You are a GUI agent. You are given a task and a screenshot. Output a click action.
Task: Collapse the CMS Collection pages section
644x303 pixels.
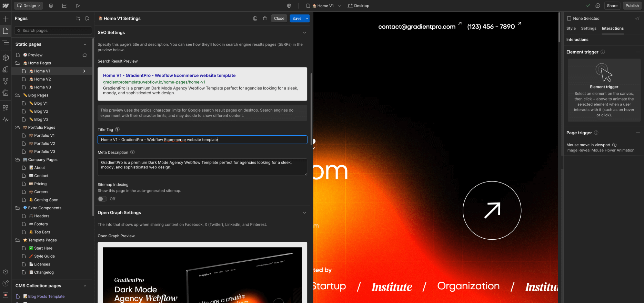(x=85, y=286)
